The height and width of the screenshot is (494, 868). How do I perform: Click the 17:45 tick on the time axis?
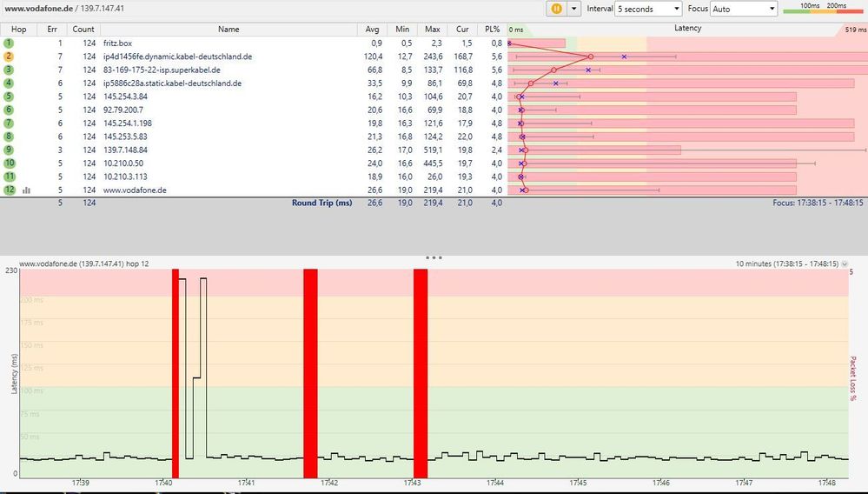coord(578,483)
